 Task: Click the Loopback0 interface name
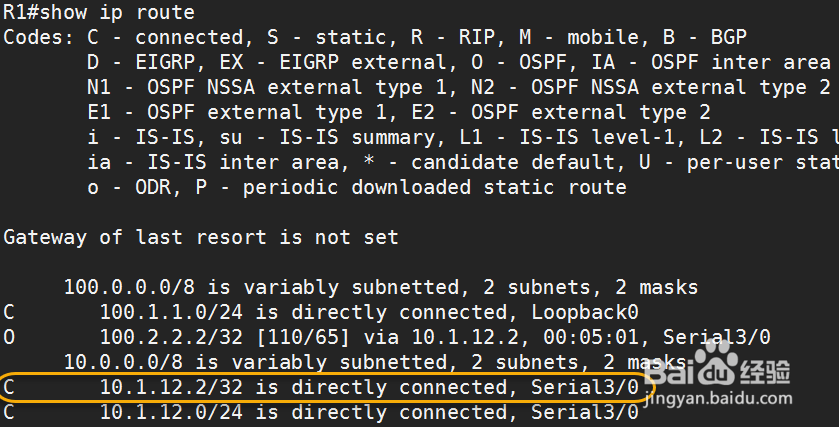tap(585, 312)
